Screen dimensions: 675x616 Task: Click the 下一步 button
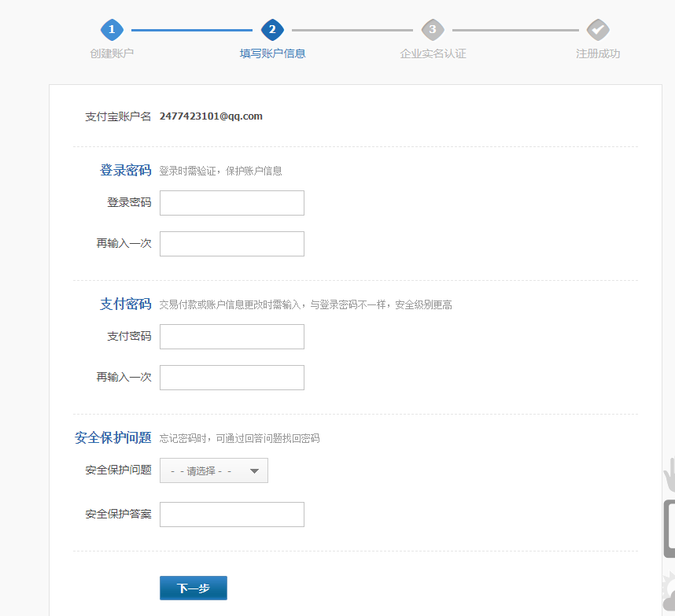(193, 588)
